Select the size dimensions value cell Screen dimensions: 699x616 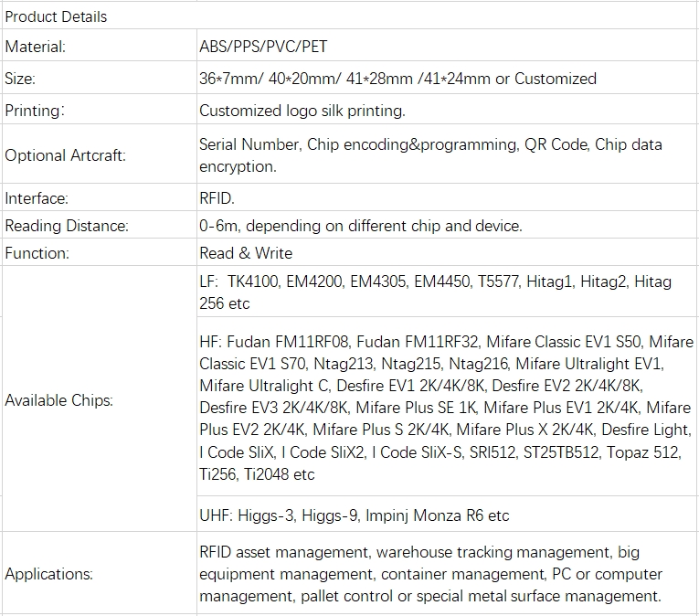(448, 78)
